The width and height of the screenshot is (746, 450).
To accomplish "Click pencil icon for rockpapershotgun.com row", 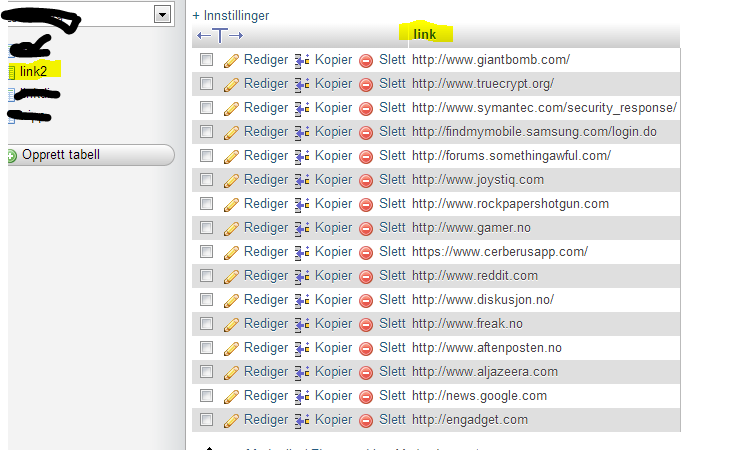I will click(x=231, y=205).
